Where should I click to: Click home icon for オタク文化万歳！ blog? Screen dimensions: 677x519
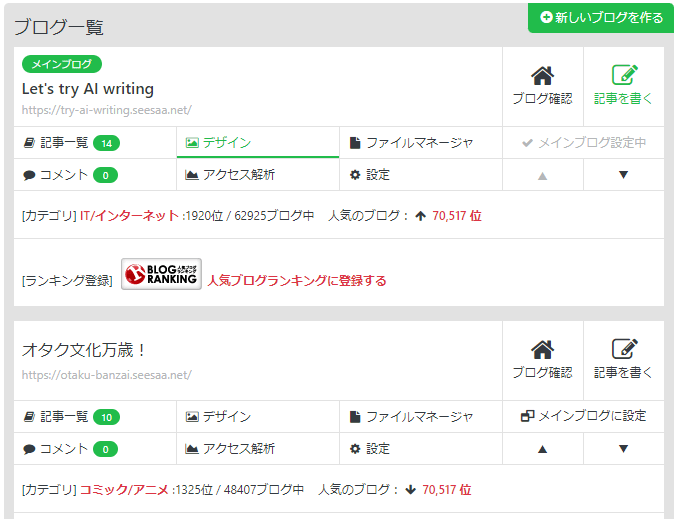(542, 351)
